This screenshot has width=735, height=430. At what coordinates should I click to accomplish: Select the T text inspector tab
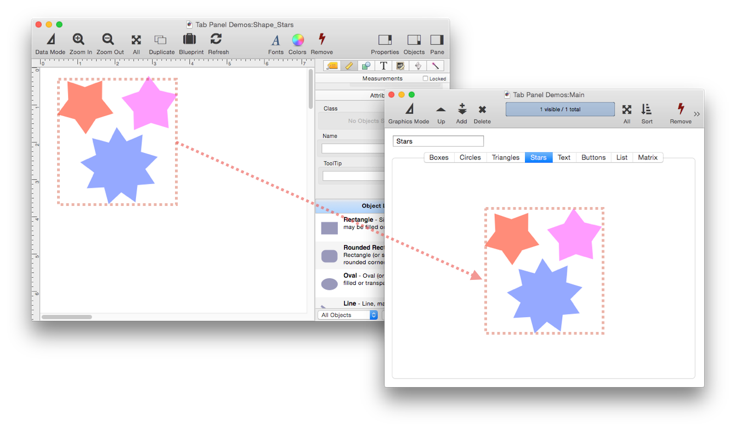tap(383, 66)
